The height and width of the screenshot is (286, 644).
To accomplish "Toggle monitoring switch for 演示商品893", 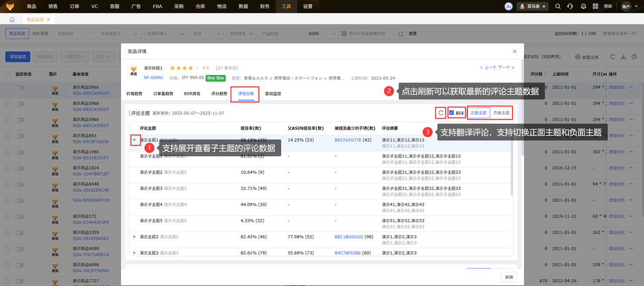I will click(x=20, y=136).
